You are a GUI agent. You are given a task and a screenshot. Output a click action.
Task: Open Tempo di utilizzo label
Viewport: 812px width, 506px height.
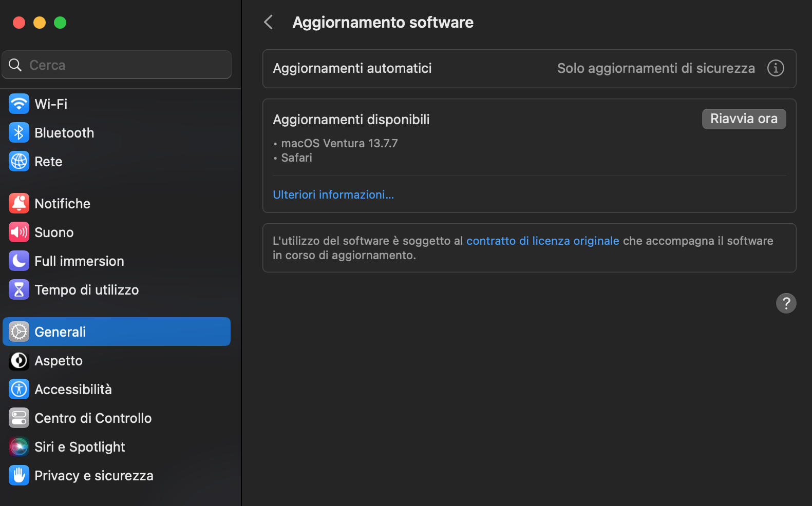click(86, 289)
